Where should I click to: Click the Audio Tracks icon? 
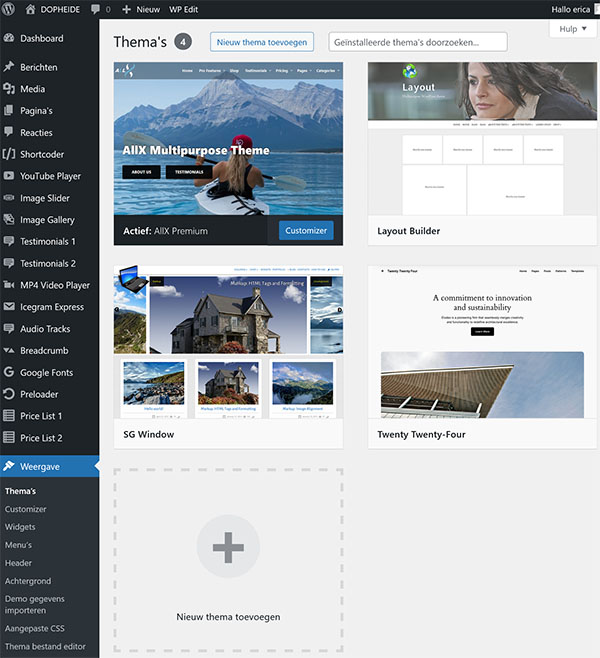[x=9, y=329]
